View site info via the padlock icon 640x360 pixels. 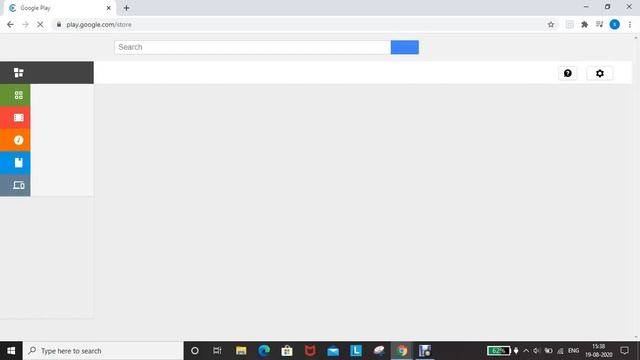tap(59, 24)
